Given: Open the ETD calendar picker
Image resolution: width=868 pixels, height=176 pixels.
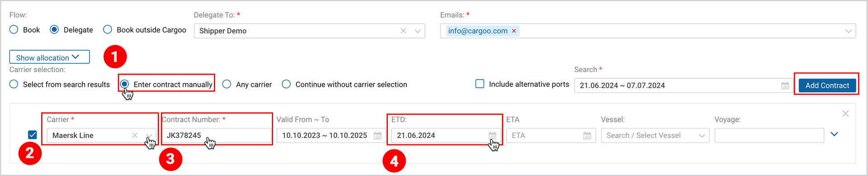Looking at the screenshot, I should coord(492,135).
